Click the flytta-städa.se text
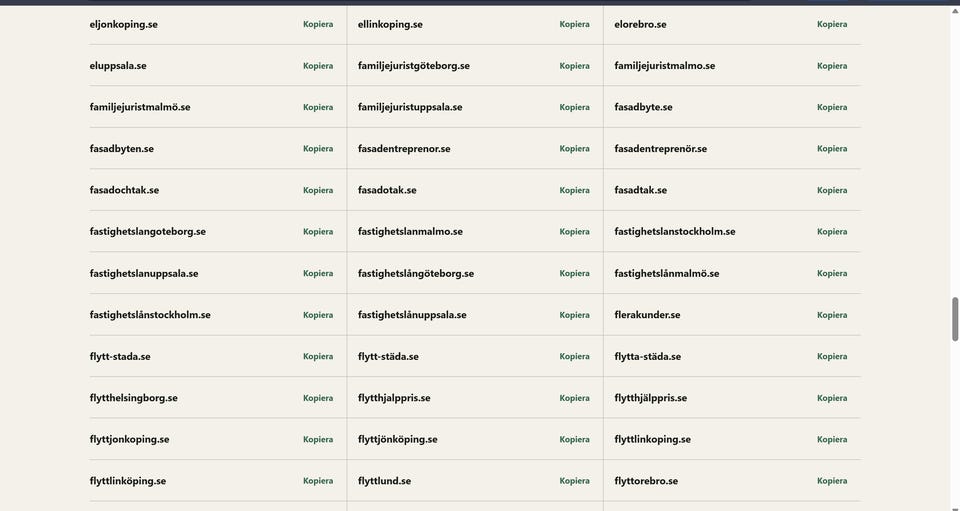Viewport: 960px width, 511px height. tap(647, 356)
